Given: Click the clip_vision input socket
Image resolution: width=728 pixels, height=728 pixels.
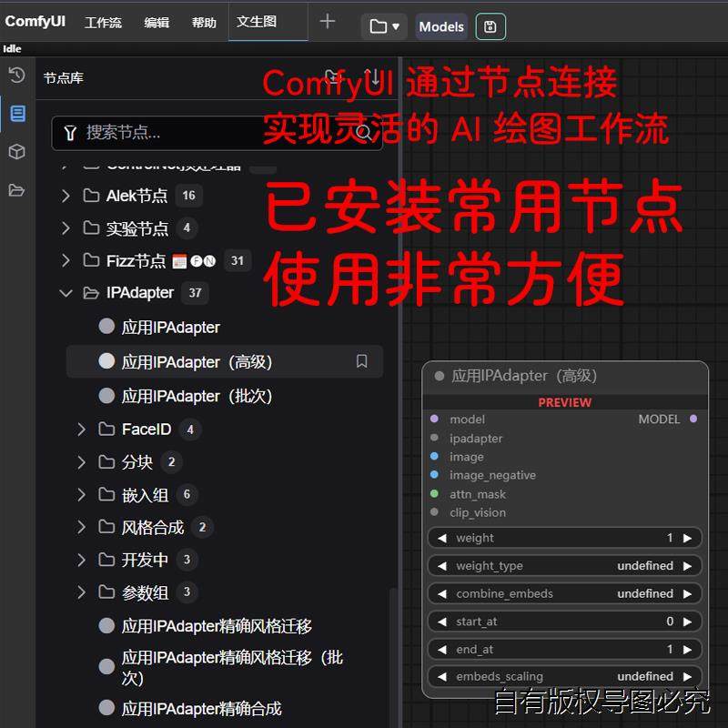Looking at the screenshot, I should click(434, 511).
